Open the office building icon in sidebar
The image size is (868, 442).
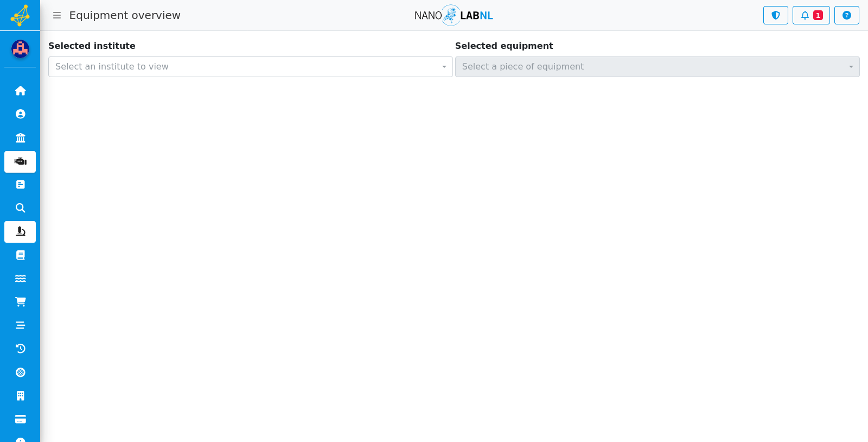(20, 396)
